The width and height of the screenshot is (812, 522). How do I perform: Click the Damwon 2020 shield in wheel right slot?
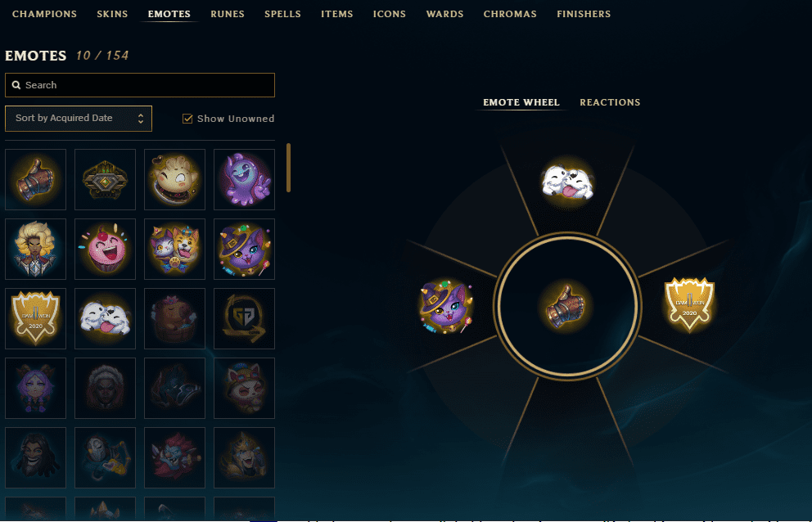689,305
